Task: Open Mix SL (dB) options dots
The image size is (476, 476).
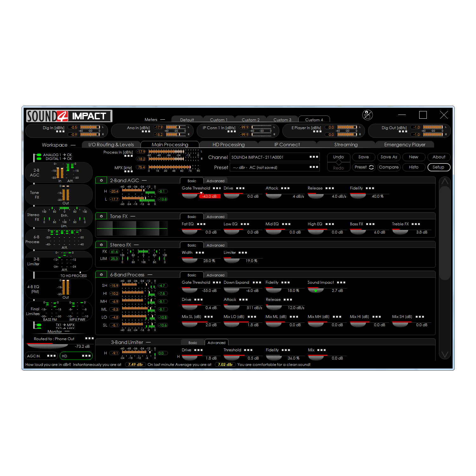Action: (208, 317)
